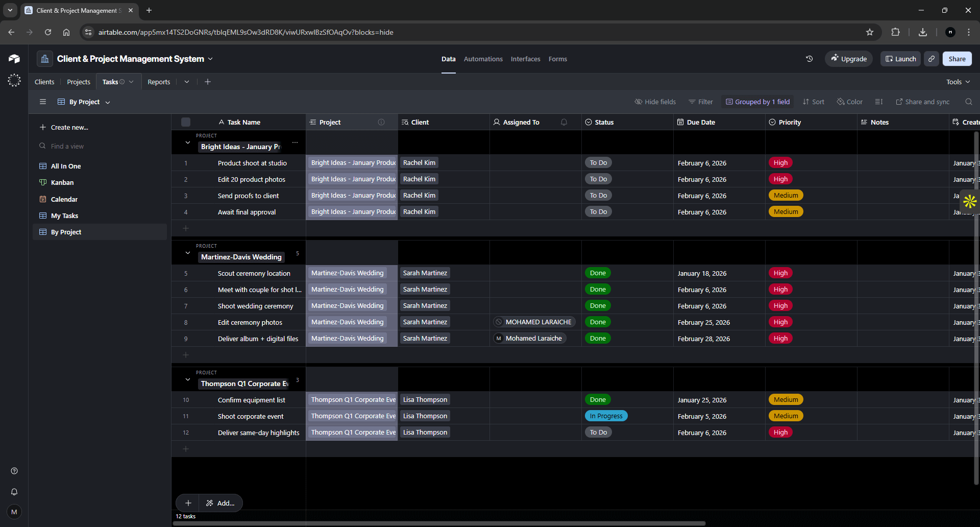Select all tasks with the header checkbox
Screen dimensions: 980x527
click(185, 122)
